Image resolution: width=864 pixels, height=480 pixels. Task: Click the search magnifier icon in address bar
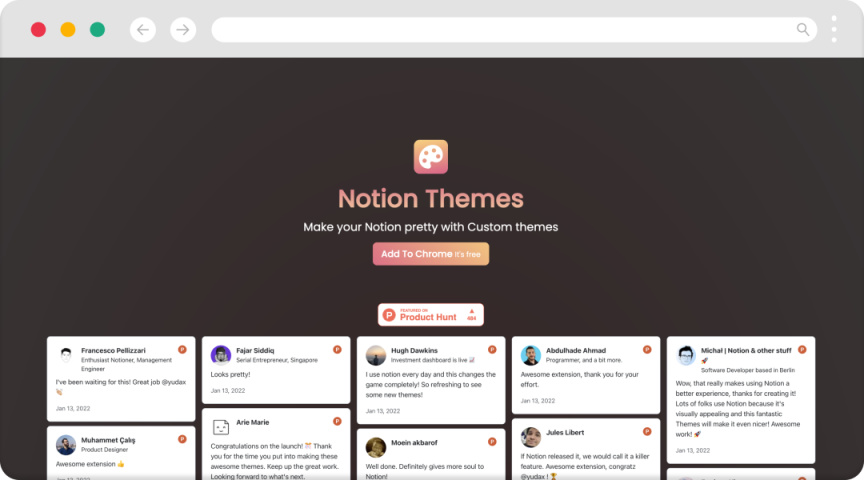click(x=803, y=30)
